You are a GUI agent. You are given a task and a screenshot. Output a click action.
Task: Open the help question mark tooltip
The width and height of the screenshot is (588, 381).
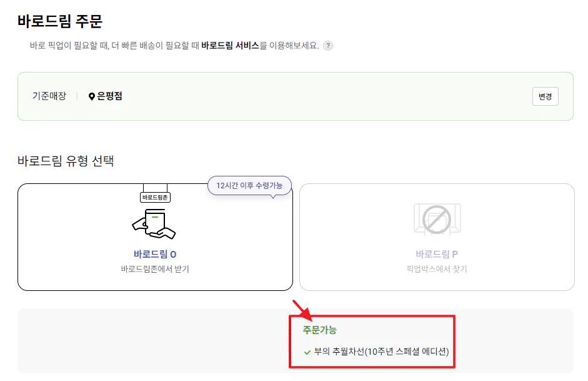pos(328,44)
